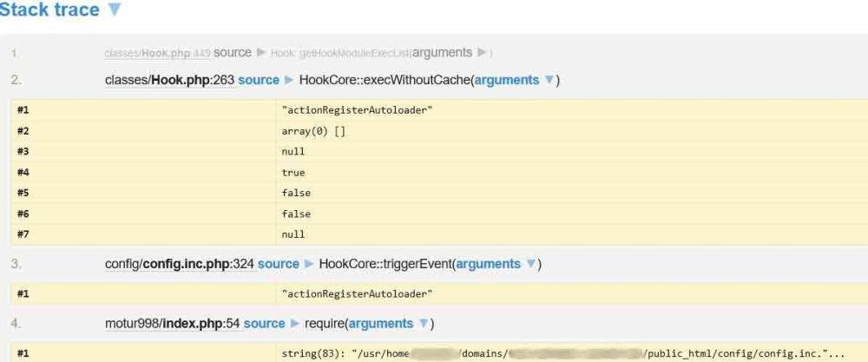868x362 pixels.
Task: Open source link for classes/Hook.php:263
Action: coord(259,80)
